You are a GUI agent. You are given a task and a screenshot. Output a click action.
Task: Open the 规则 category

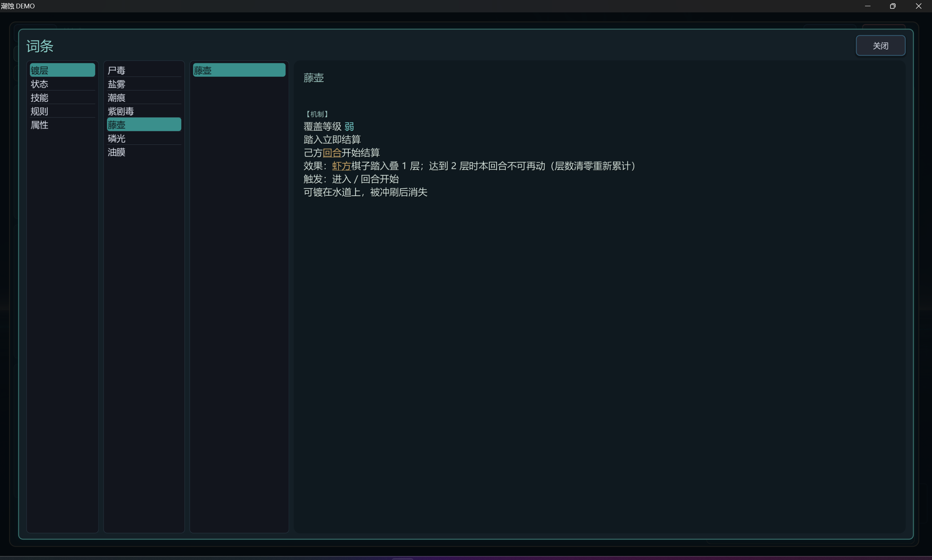tap(62, 111)
